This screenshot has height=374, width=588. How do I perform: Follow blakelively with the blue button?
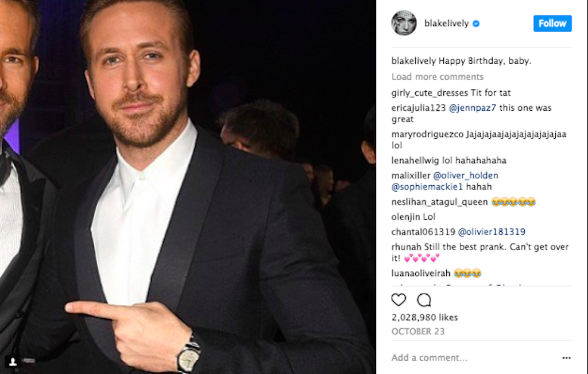click(x=552, y=24)
